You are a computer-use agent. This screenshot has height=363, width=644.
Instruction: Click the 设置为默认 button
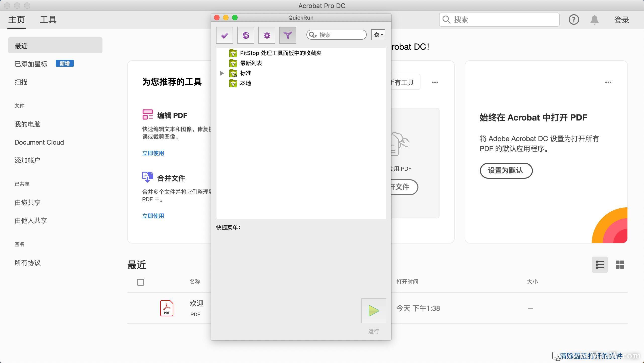pos(506,171)
